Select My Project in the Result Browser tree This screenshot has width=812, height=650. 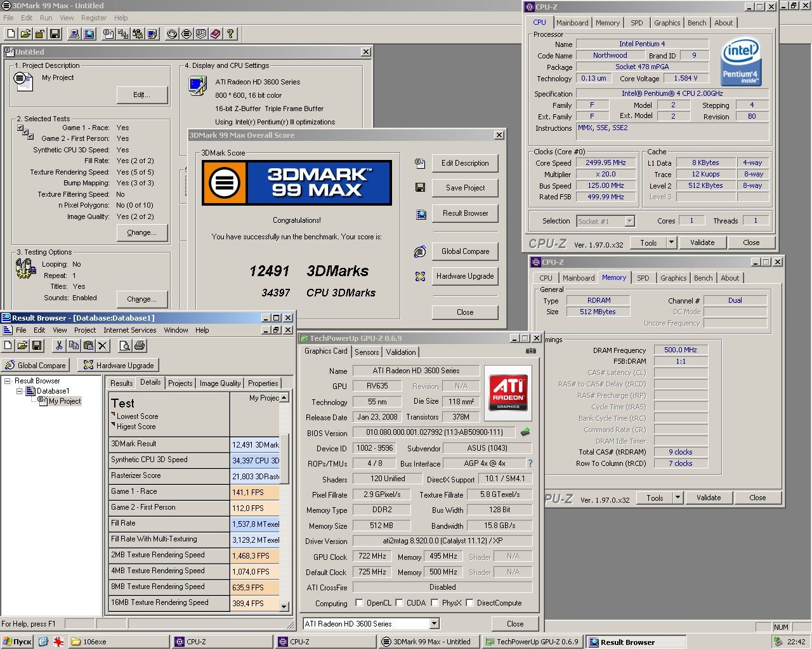click(65, 401)
